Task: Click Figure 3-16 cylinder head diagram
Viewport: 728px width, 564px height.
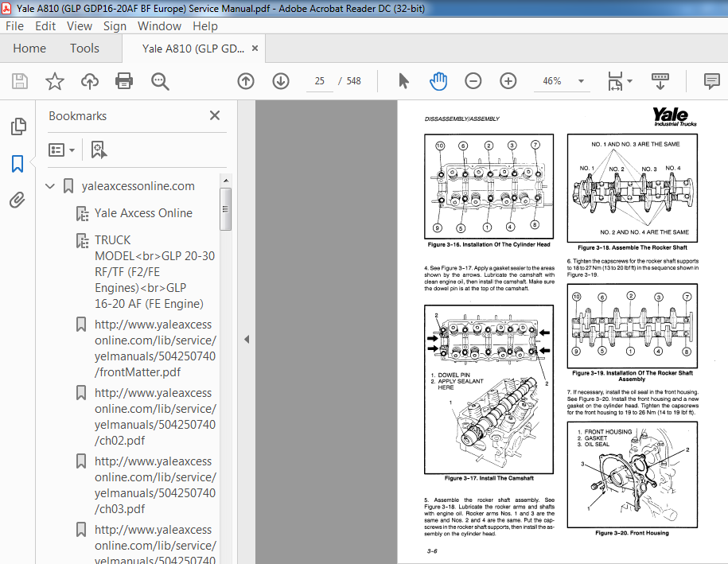Action: pyautogui.click(x=489, y=187)
